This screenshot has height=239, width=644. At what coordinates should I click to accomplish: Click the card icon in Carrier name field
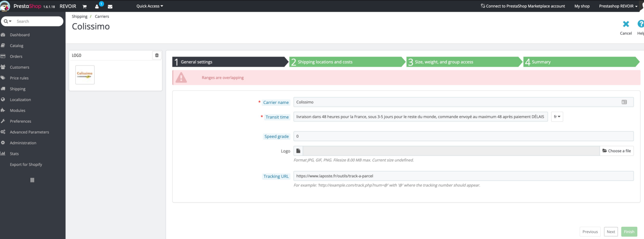click(624, 102)
